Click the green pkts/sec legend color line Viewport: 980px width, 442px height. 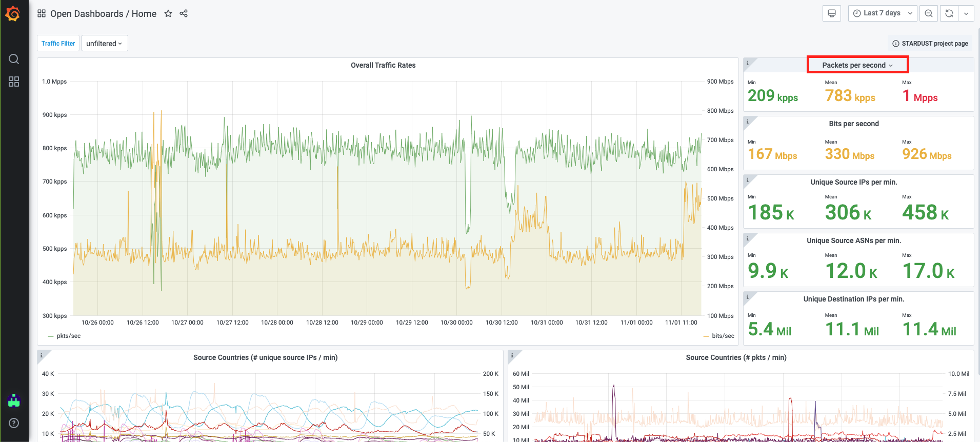coord(50,336)
